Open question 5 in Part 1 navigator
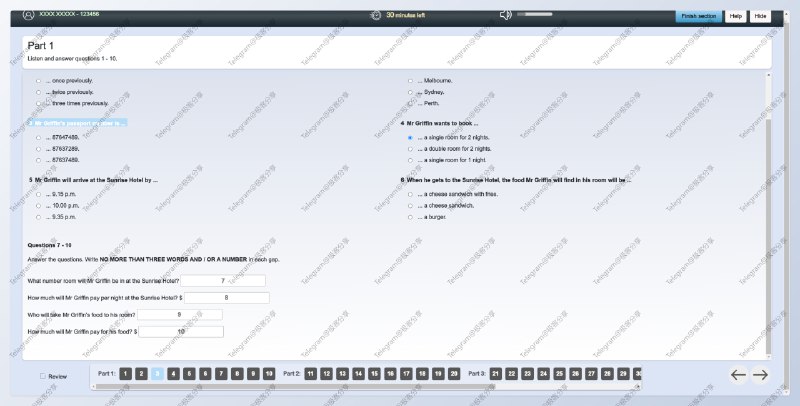800x406 pixels. 189,373
